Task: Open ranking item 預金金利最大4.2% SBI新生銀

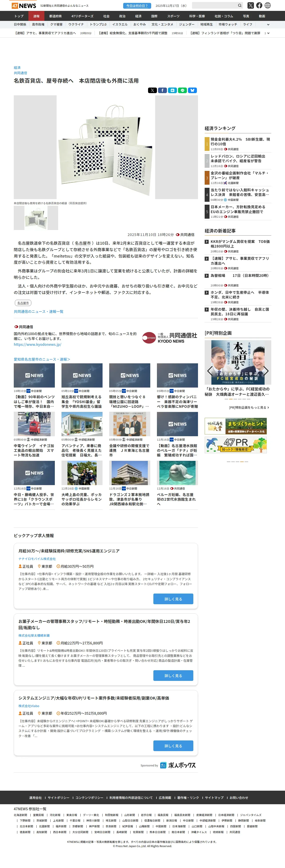Action: pos(240,142)
